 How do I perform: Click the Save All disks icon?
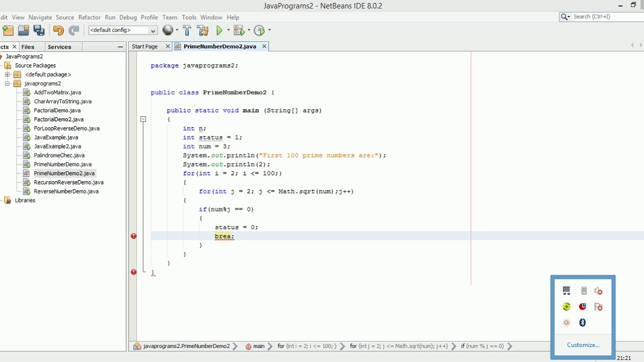click(x=39, y=30)
